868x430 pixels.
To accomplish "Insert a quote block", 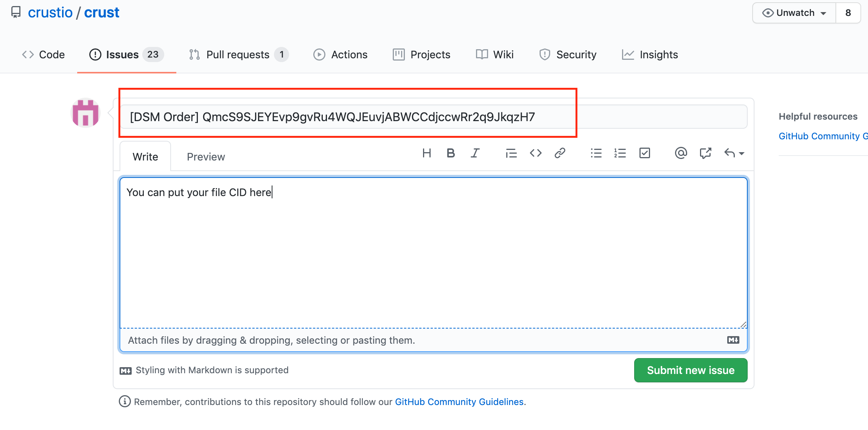I will tap(511, 153).
